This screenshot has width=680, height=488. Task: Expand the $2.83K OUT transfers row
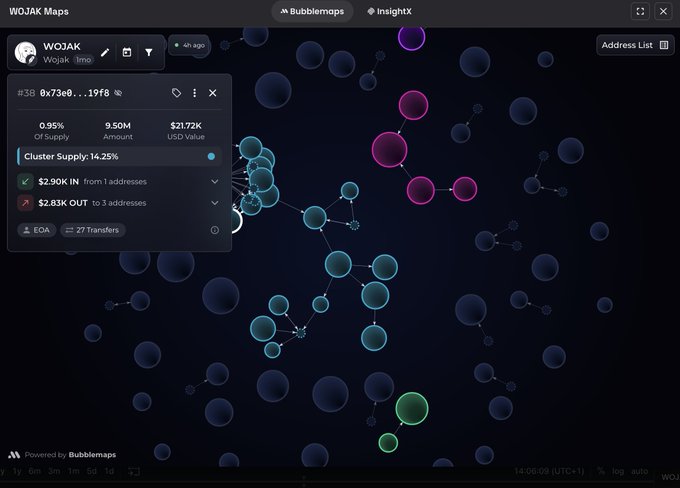119,203
